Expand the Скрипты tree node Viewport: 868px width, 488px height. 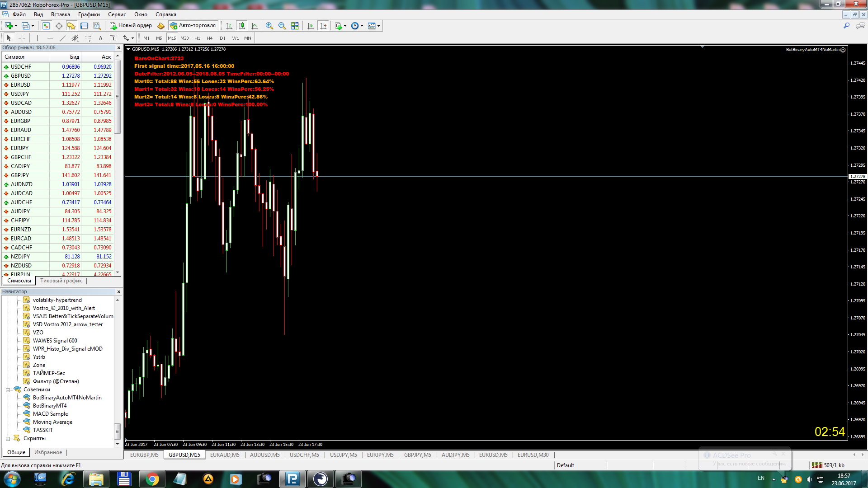pyautogui.click(x=8, y=439)
